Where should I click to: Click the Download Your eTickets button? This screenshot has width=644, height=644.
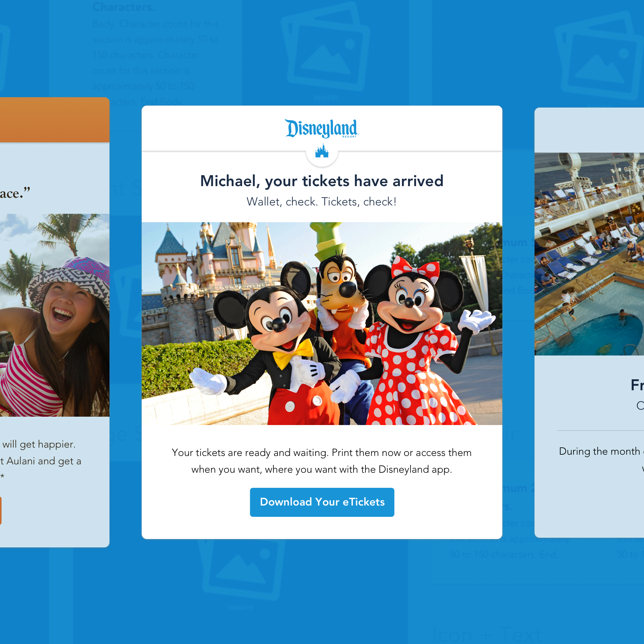322,502
